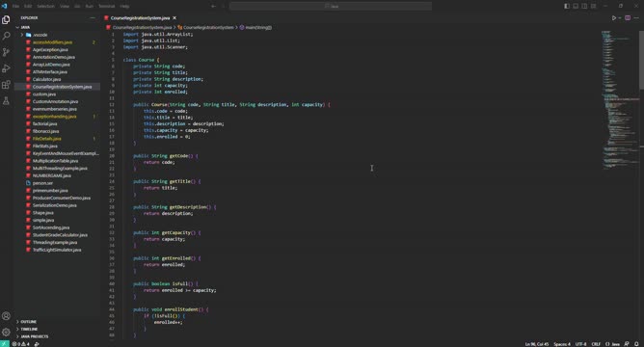Click the Run Java play button

point(613,18)
